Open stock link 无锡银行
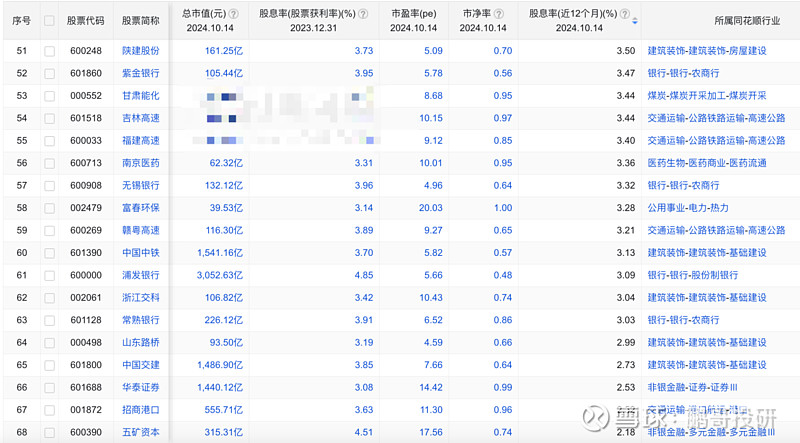This screenshot has height=443, width=800. [141, 185]
